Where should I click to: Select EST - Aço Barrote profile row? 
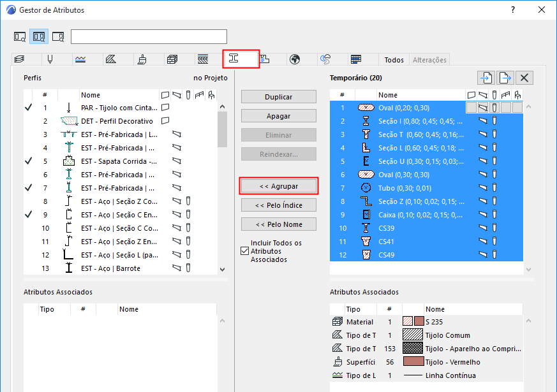tap(121, 268)
